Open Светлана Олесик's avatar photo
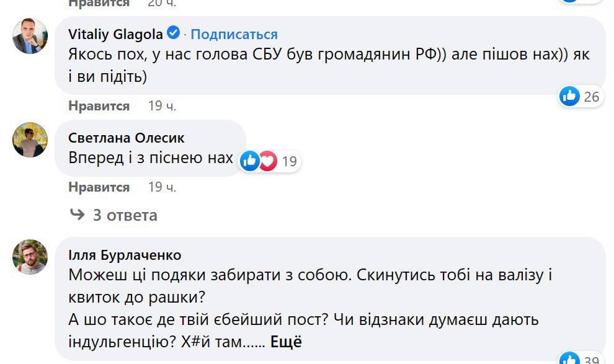The height and width of the screenshot is (364, 614). [30, 140]
